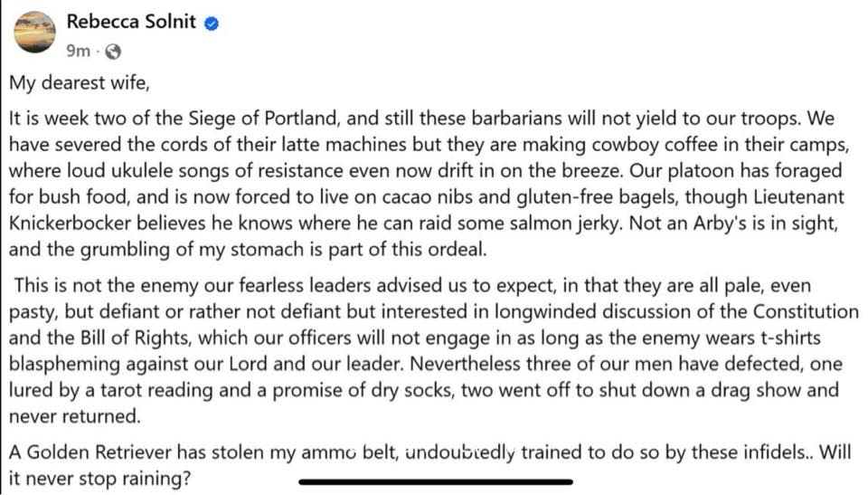Select the paragraph starting "It is week two"
The width and height of the screenshot is (868, 495).
pos(428,184)
